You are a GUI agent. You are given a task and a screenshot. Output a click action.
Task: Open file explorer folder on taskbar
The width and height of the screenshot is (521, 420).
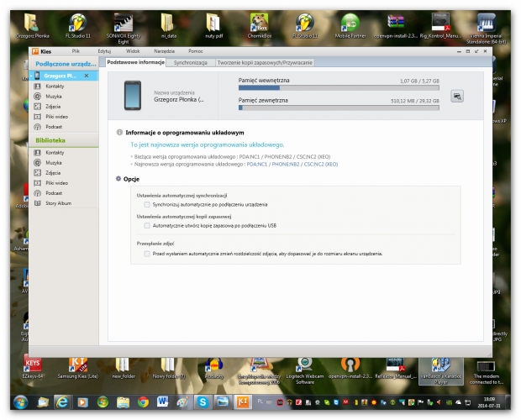coord(123,402)
